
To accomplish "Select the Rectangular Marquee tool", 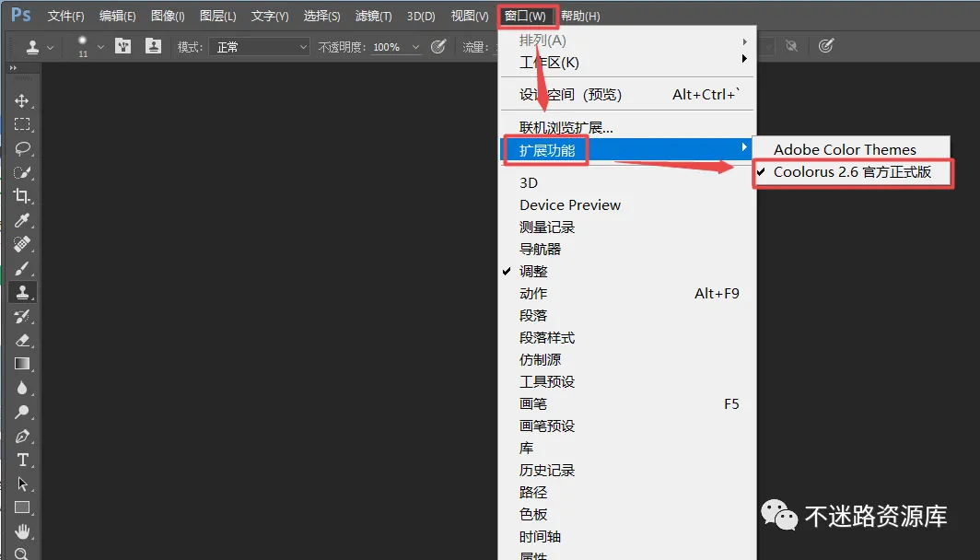I will pyautogui.click(x=22, y=124).
